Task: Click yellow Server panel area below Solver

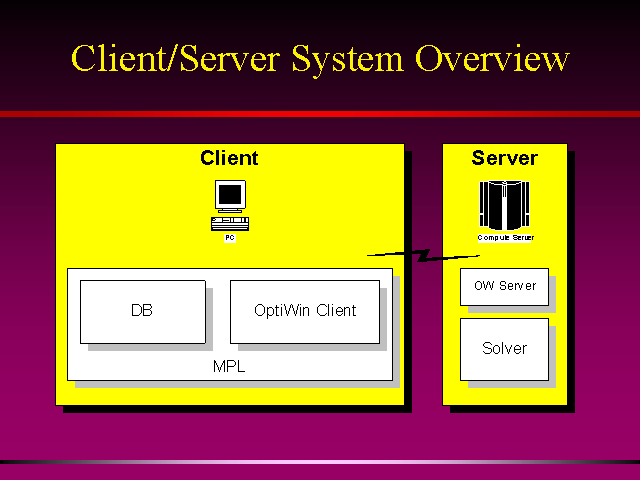Action: pyautogui.click(x=504, y=393)
